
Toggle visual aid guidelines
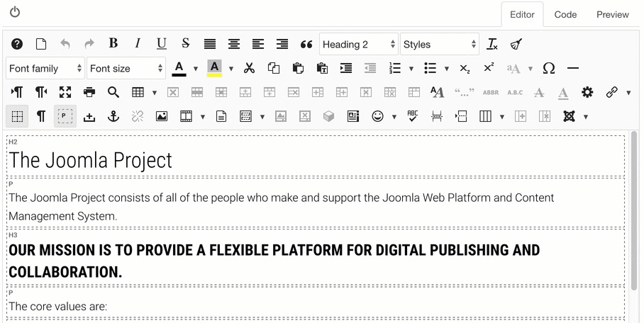[17, 117]
